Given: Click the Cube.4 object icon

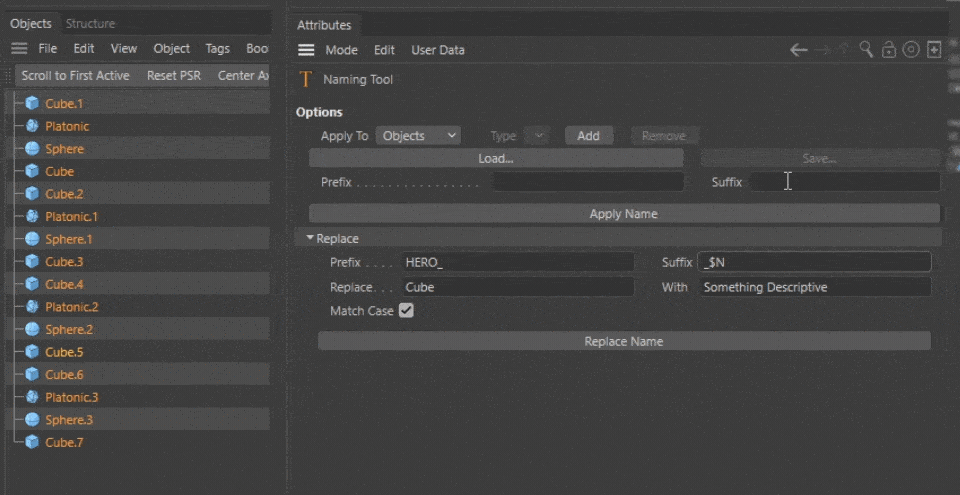Looking at the screenshot, I should pos(32,284).
